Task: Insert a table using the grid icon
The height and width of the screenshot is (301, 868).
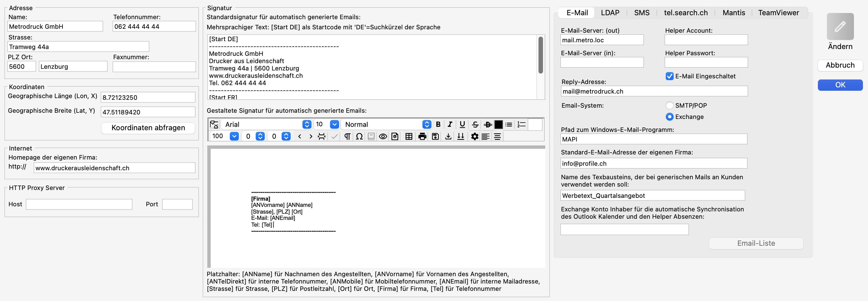Action: coord(409,136)
